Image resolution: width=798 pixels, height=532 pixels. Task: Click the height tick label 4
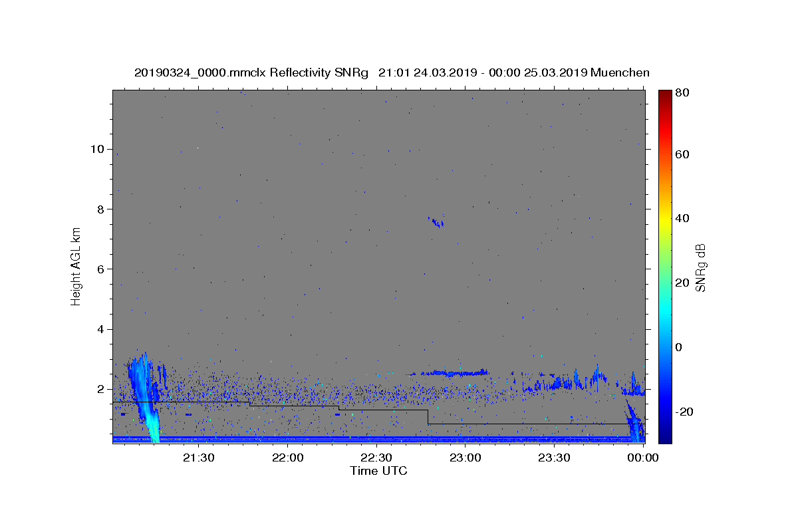click(102, 329)
